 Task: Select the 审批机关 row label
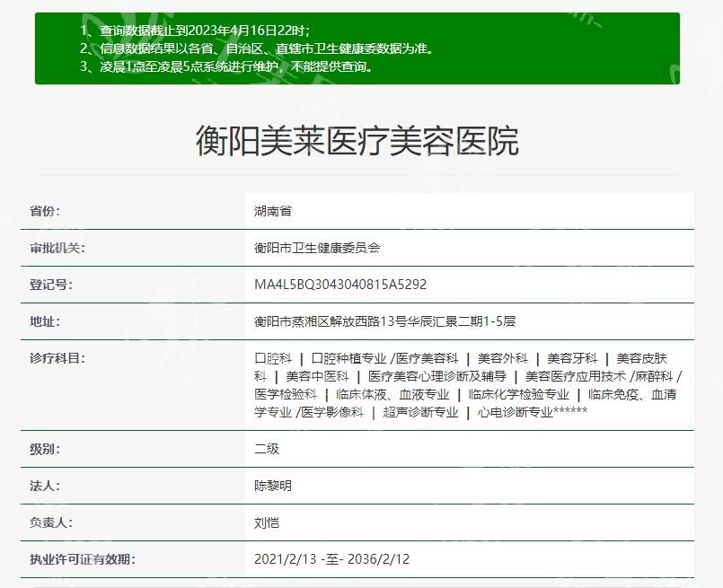pos(57,248)
